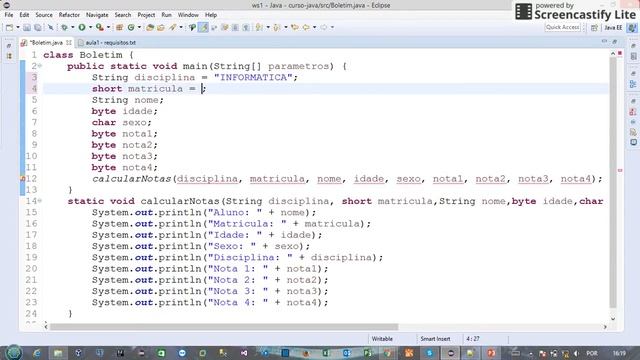Click the horizontal scrollbar thumb of editor
640x360 pixels.
pos(224,327)
